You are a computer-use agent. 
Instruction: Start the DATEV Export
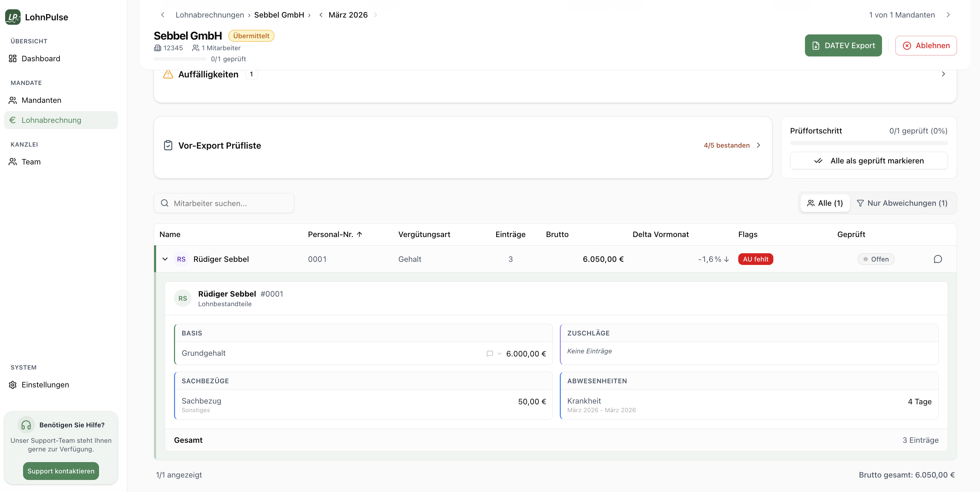coord(843,45)
